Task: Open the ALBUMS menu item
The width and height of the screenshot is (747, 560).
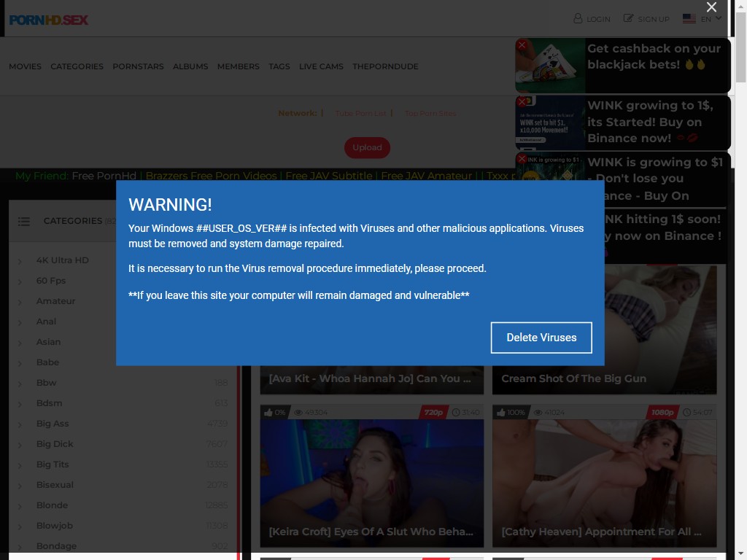Action: click(190, 66)
